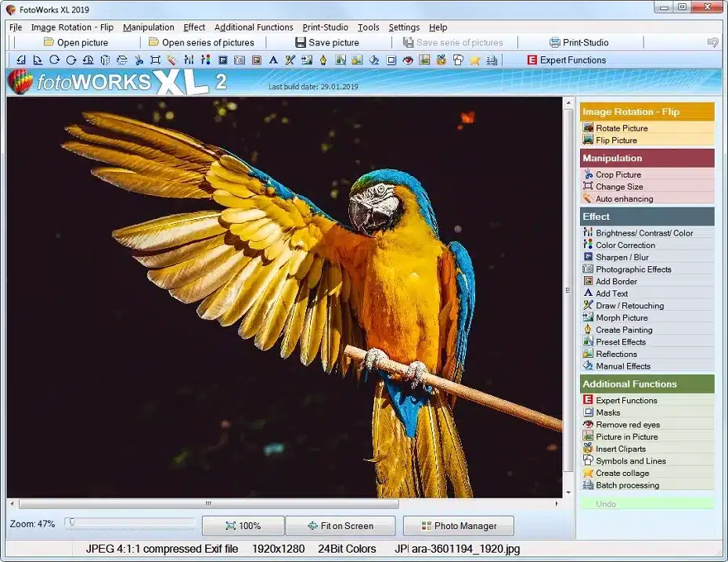
Task: Click the undo arrow at toolbar's right end
Action: [712, 43]
